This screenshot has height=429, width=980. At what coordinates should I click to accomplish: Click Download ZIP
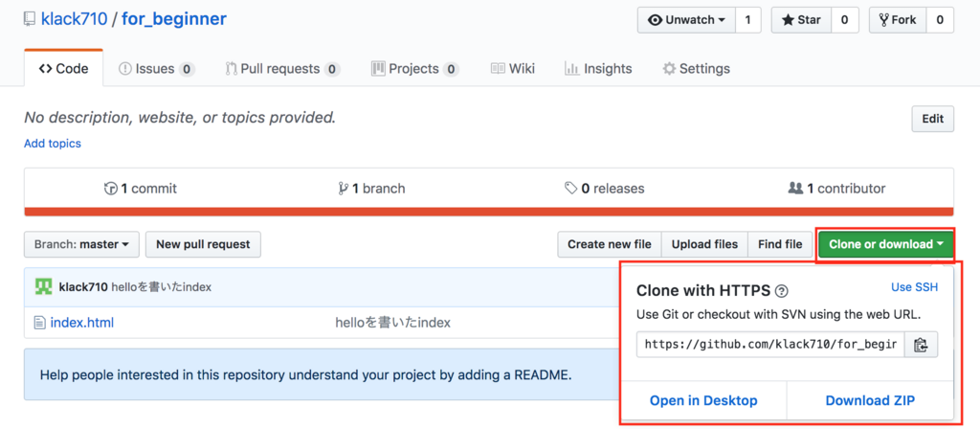click(x=869, y=400)
